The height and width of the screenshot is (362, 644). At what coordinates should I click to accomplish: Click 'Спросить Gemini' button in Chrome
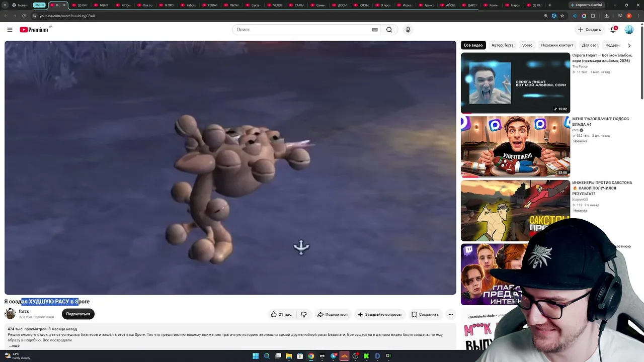pos(586,5)
